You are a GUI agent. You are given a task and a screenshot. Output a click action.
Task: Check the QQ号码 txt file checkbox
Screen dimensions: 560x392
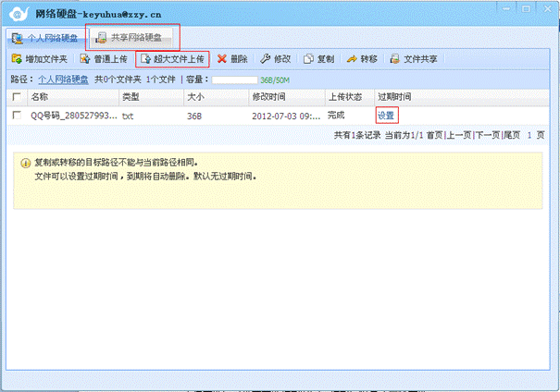17,116
